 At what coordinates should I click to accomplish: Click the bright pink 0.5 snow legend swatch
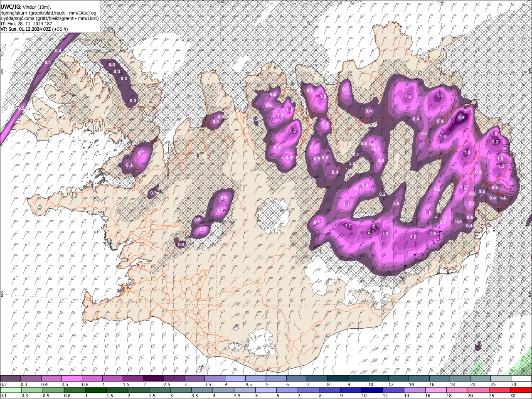pyautogui.click(x=71, y=379)
